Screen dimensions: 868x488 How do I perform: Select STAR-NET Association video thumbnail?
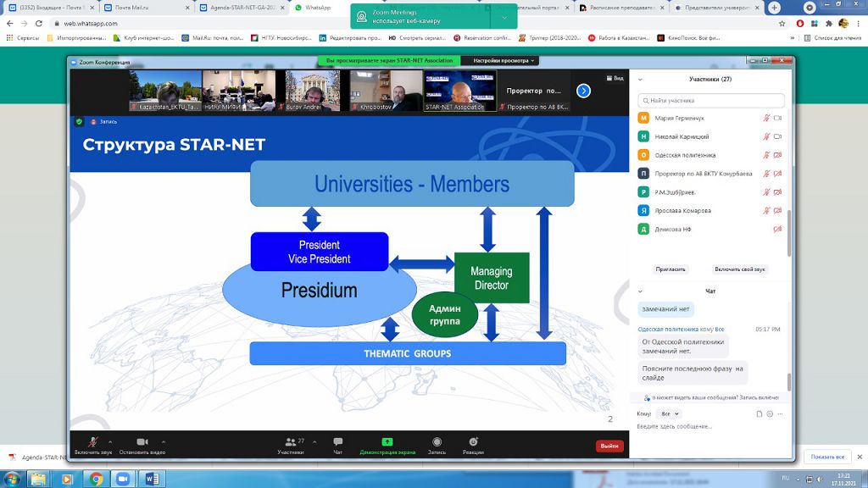coord(460,91)
